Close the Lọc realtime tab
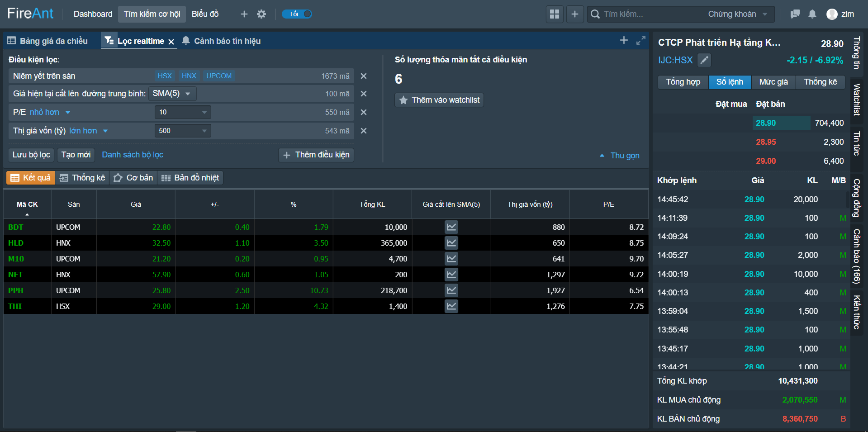The width and height of the screenshot is (868, 432). click(171, 42)
